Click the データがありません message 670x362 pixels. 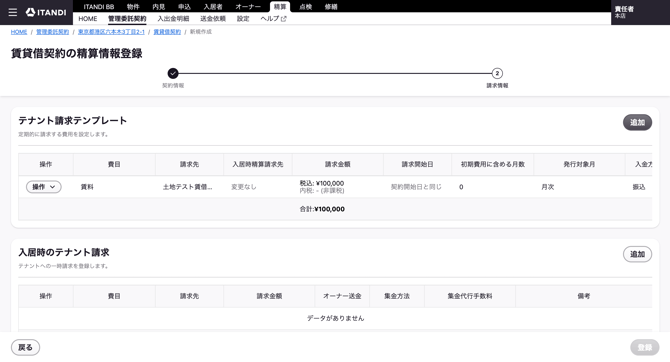point(335,318)
